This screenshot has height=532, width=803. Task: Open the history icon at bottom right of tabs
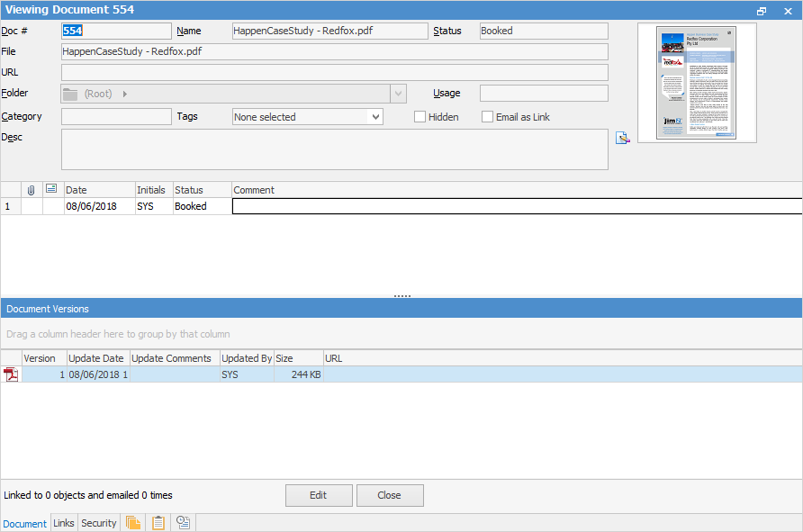[183, 522]
